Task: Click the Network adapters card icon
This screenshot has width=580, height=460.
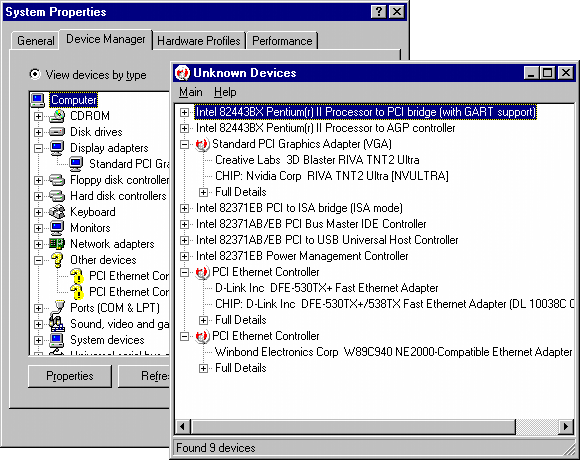Action: (57, 244)
